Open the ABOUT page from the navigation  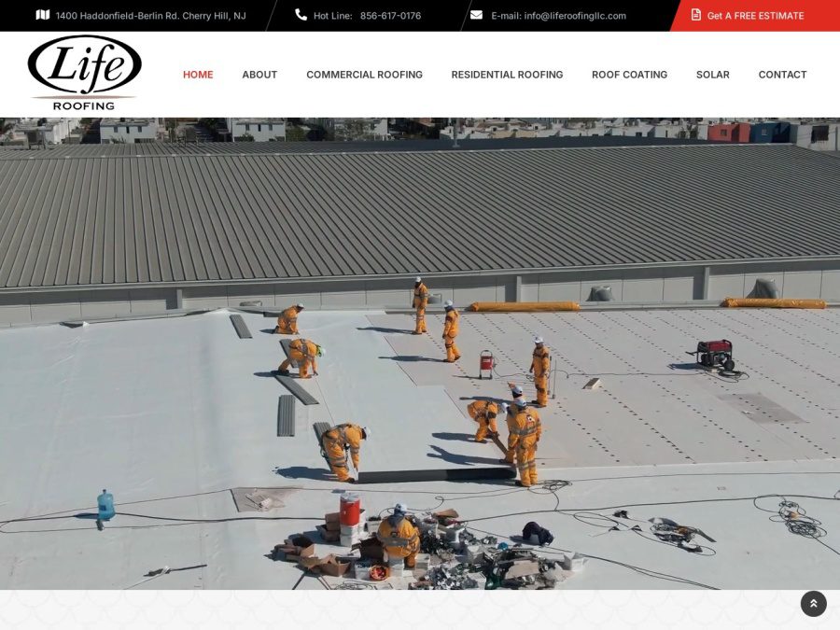259,75
